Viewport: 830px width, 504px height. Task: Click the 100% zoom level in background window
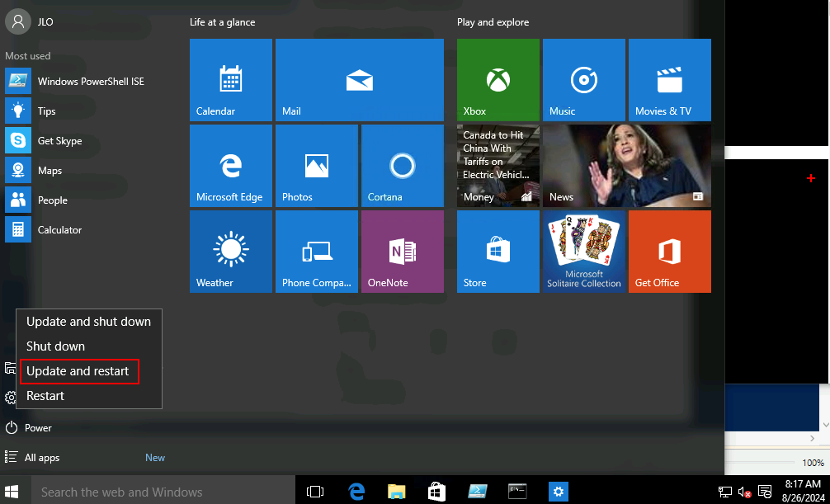(813, 463)
